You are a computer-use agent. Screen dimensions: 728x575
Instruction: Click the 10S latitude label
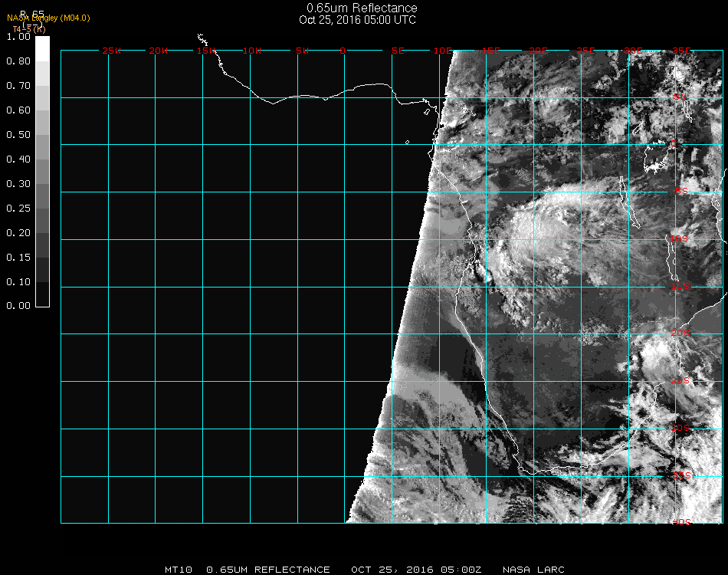coord(680,239)
